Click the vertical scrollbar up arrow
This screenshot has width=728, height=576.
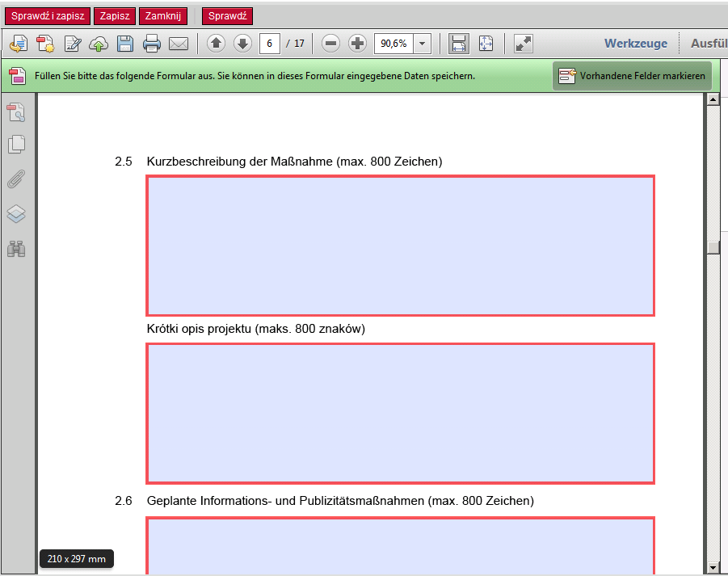click(713, 99)
